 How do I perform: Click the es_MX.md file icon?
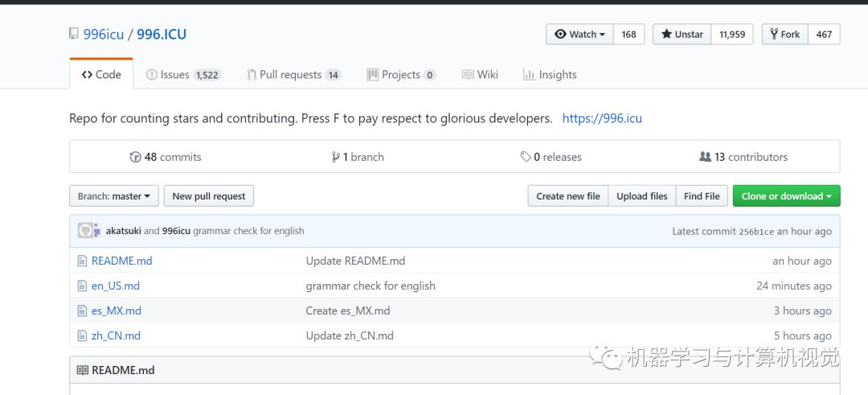point(81,311)
